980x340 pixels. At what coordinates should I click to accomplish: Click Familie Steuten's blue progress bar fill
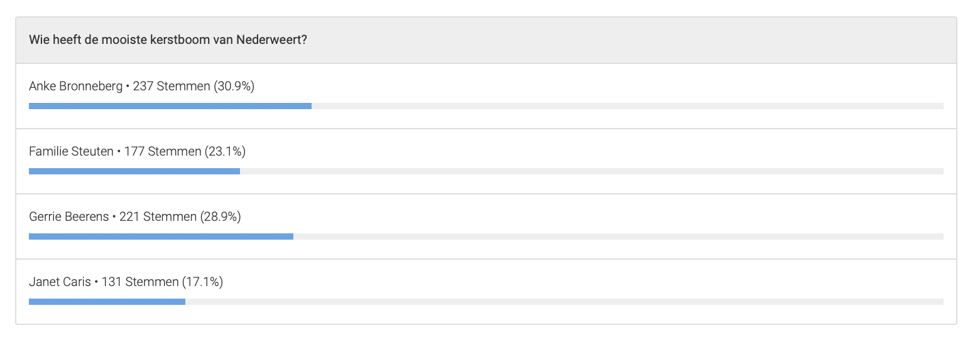point(134,171)
